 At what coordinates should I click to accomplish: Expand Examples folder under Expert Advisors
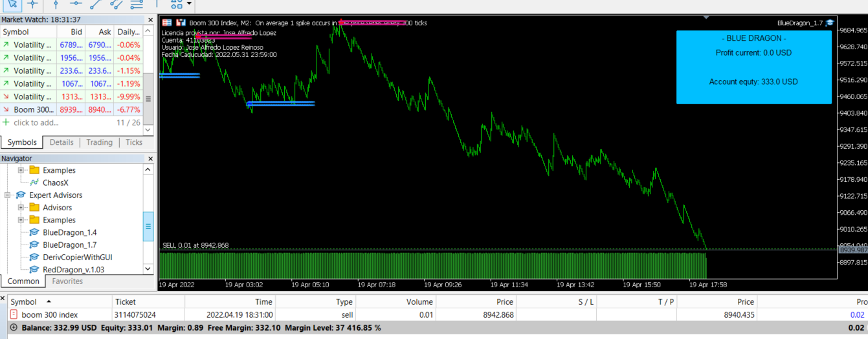tap(21, 220)
